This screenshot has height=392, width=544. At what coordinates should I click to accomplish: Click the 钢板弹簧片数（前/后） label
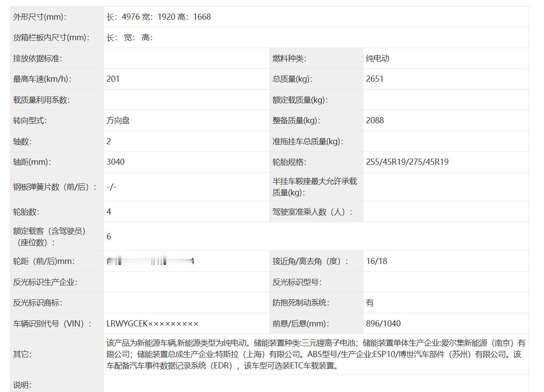click(x=55, y=187)
